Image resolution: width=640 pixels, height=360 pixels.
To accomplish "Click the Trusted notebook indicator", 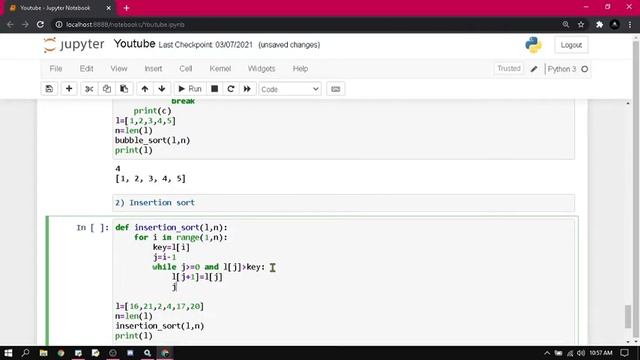I will 509,69.
